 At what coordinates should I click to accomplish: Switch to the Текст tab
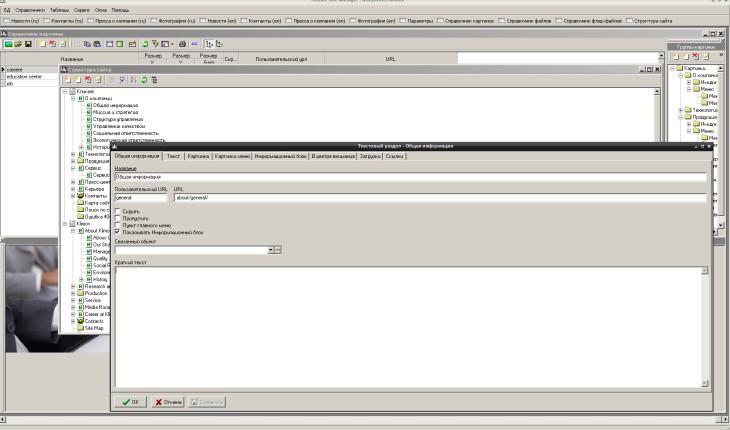173,156
